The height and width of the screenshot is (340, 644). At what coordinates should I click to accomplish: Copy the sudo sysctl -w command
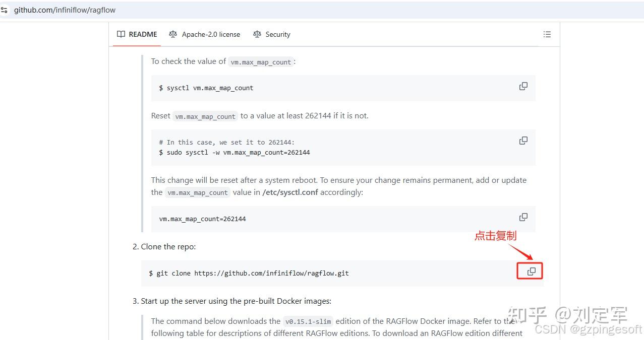click(523, 141)
